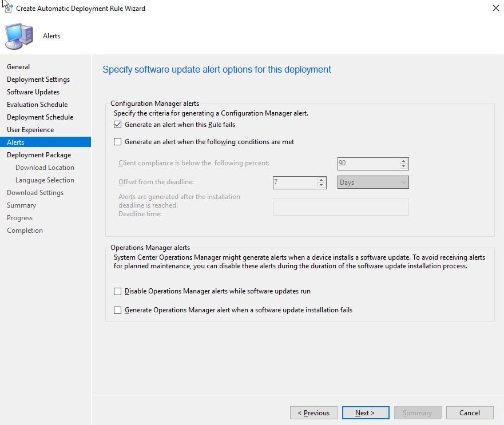Go to the General wizard page
Image resolution: width=504 pixels, height=425 pixels.
[x=18, y=67]
